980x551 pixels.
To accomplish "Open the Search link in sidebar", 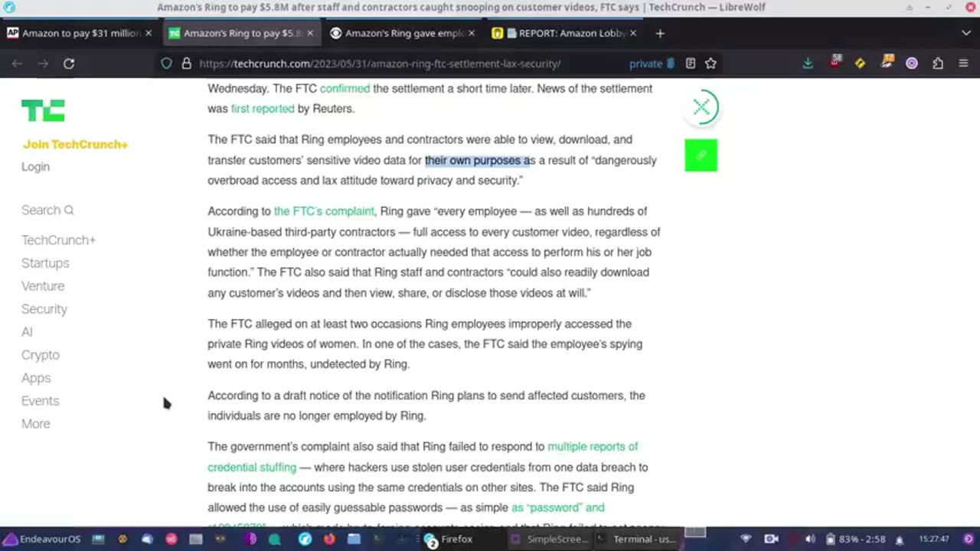I will (47, 210).
